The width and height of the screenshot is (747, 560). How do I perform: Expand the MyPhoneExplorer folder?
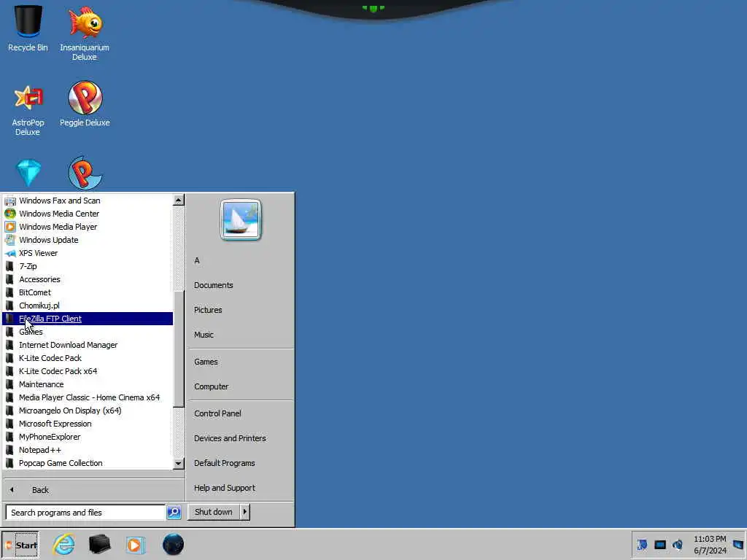[88, 437]
